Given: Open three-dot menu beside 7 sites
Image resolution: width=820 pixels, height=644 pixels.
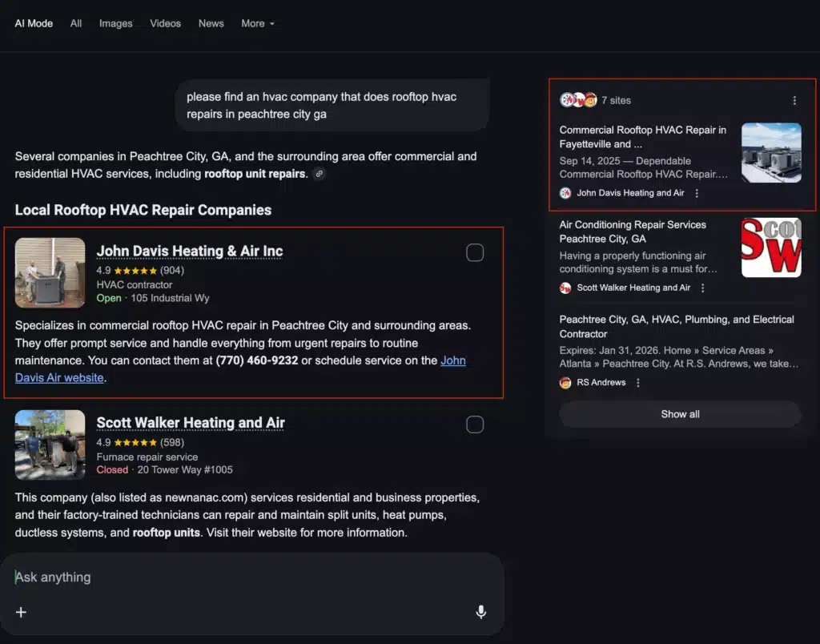Looking at the screenshot, I should 794,101.
